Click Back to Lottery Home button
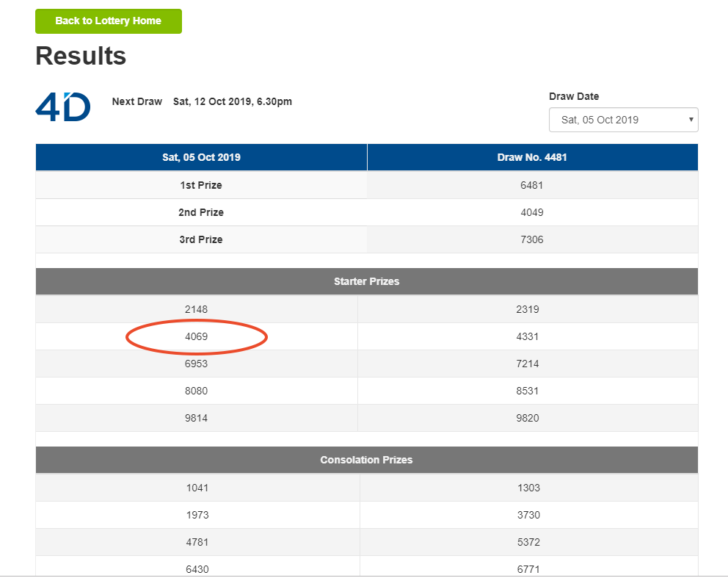728x578 pixels. tap(109, 21)
